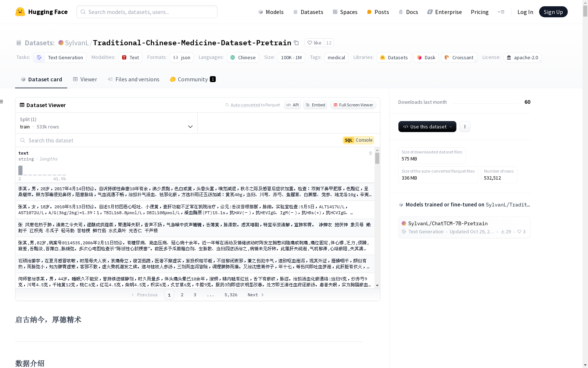Focus the top search models field
Image resolution: width=588 pixels, height=368 pixels.
tap(147, 12)
